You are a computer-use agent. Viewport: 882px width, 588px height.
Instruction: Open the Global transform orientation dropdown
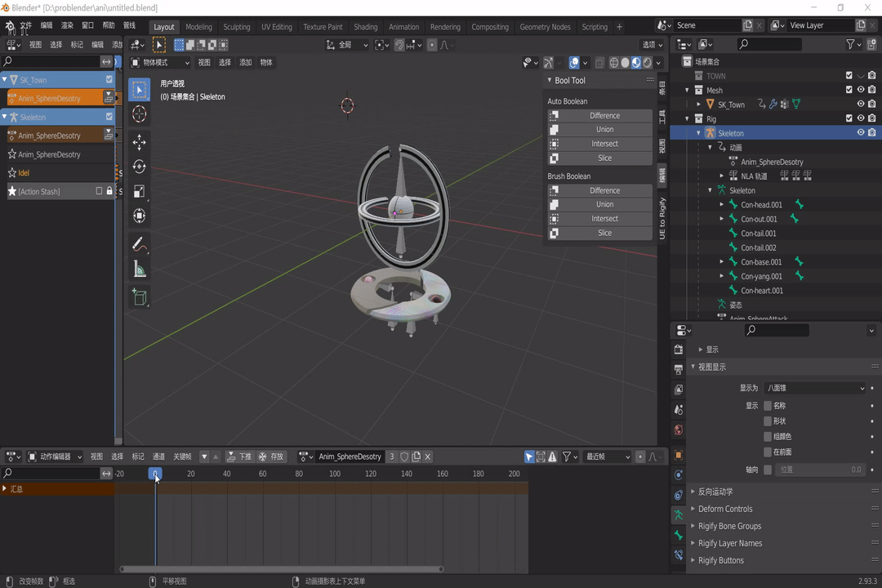coord(346,45)
